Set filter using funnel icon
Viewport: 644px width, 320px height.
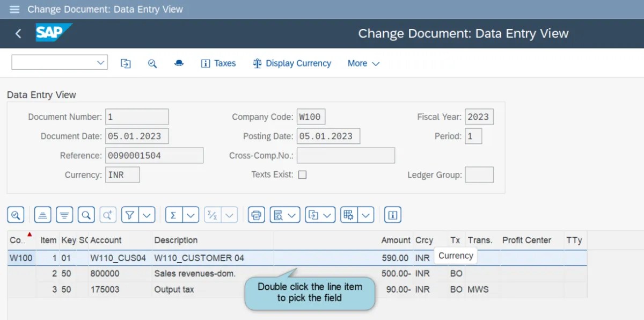click(x=130, y=215)
